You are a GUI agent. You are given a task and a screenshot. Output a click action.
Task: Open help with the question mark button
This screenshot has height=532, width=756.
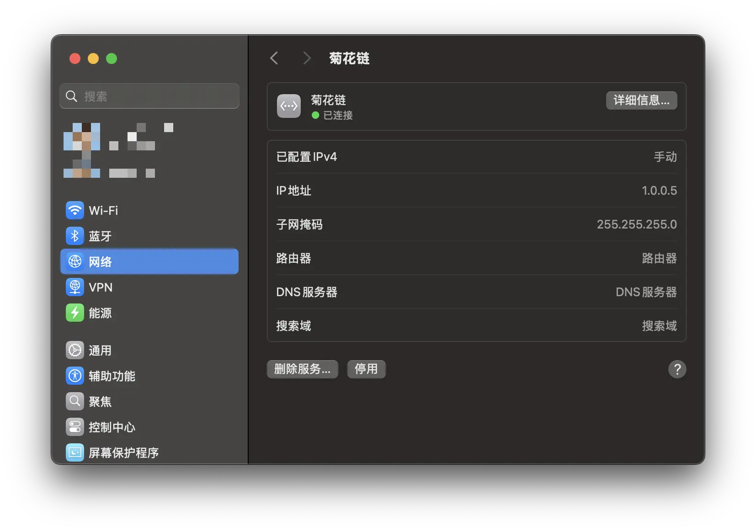point(677,369)
